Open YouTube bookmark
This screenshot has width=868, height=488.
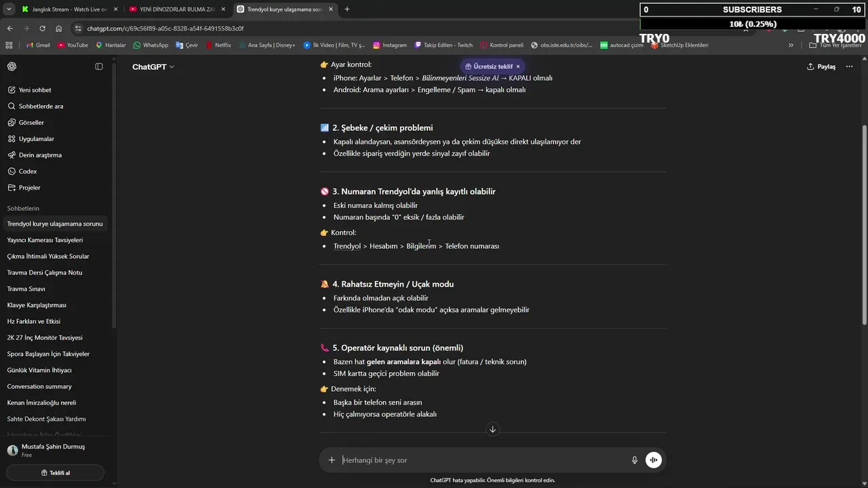[x=73, y=45]
